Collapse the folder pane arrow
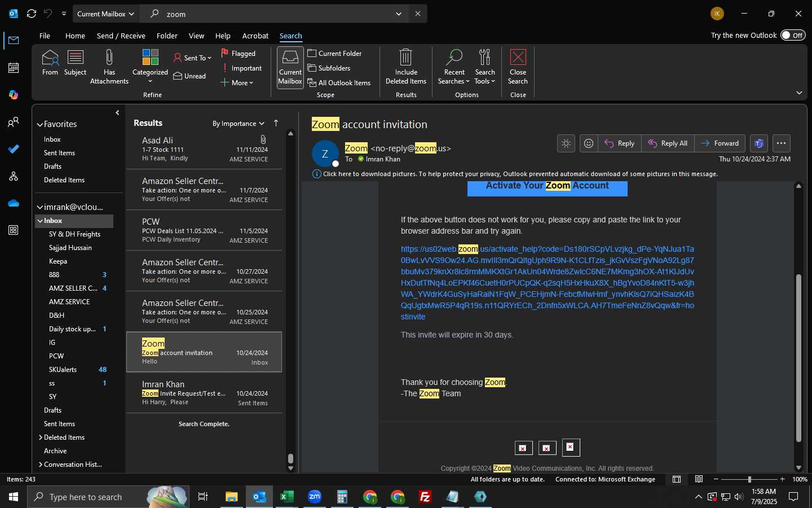 point(117,113)
